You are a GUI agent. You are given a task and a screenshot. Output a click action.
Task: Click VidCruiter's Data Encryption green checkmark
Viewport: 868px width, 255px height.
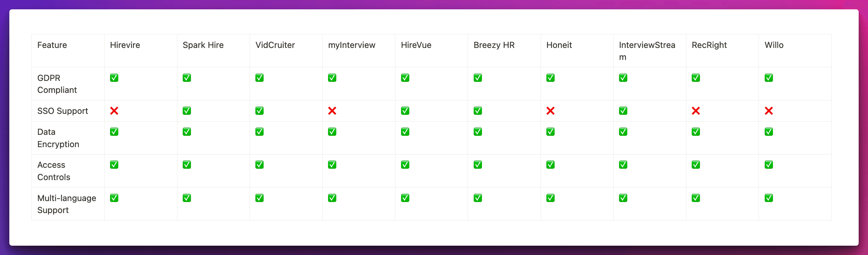(x=259, y=131)
